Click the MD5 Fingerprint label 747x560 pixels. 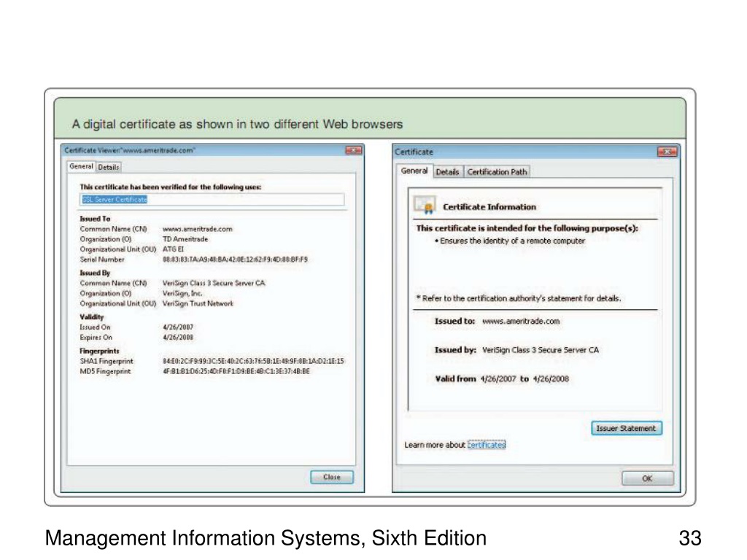(105, 371)
